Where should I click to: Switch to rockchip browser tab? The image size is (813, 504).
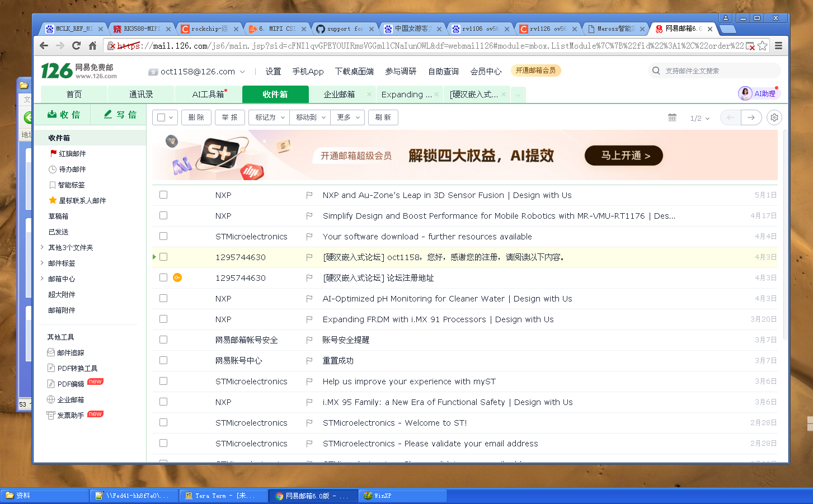click(x=209, y=29)
